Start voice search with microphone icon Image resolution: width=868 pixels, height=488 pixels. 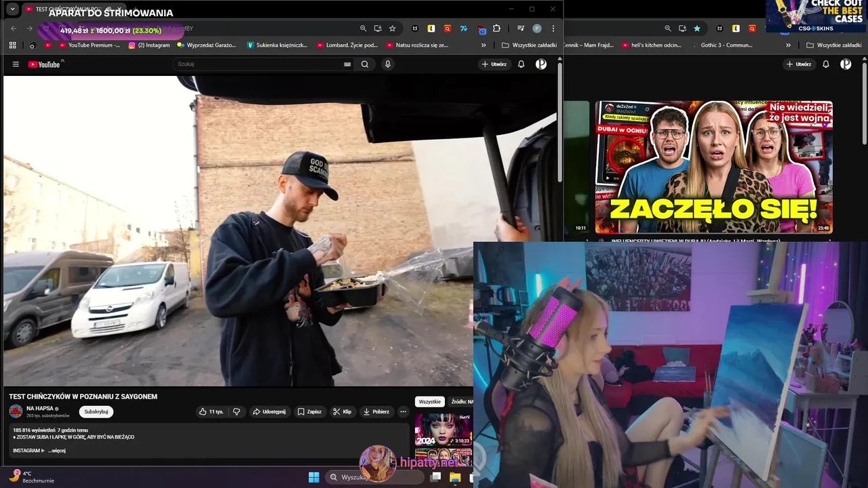pos(388,64)
